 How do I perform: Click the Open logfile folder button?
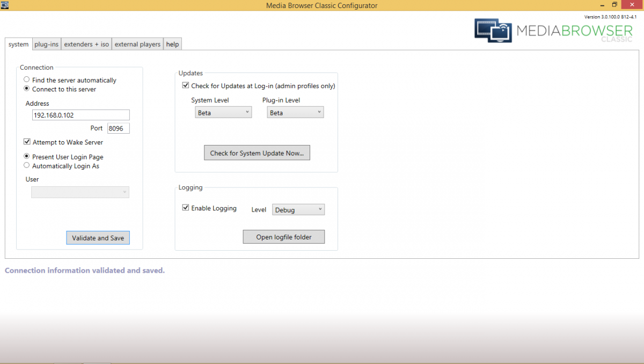click(x=284, y=237)
